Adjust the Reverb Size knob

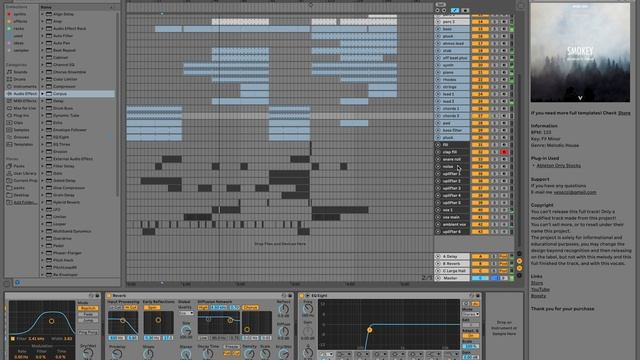[x=186, y=330]
